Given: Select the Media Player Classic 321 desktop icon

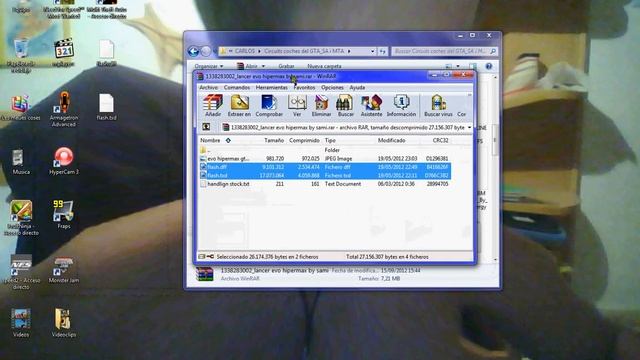Looking at the screenshot, I should click(64, 53).
